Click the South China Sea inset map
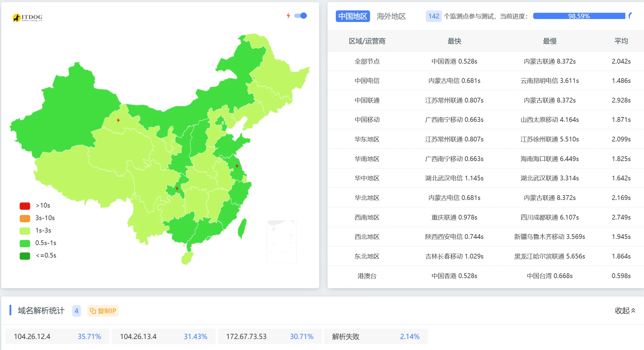The height and width of the screenshot is (350, 644). click(x=281, y=242)
